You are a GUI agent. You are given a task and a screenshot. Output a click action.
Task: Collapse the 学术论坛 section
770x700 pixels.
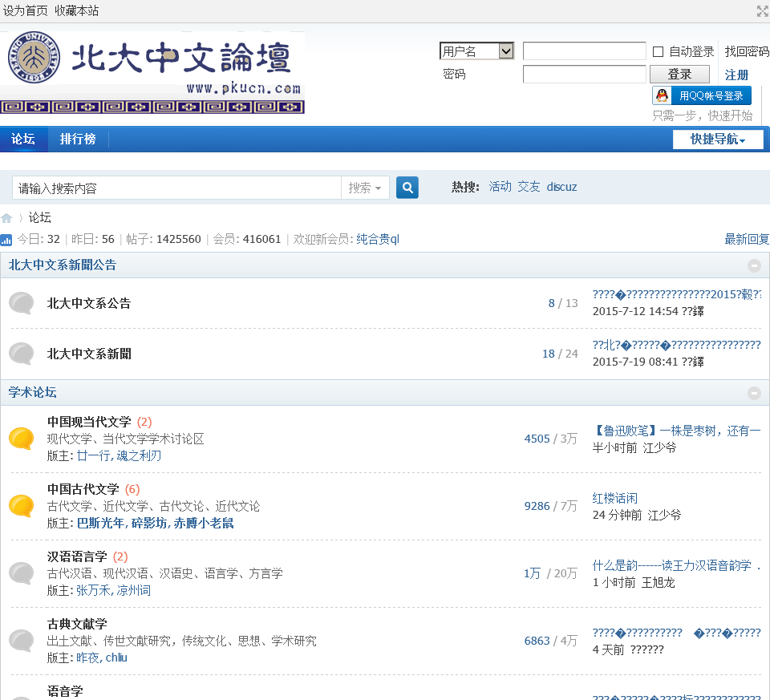754,393
